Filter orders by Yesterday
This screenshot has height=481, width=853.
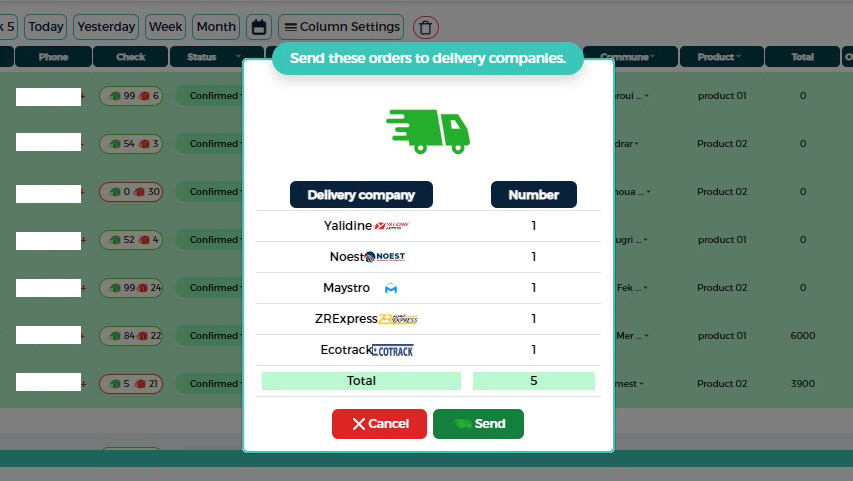click(107, 27)
